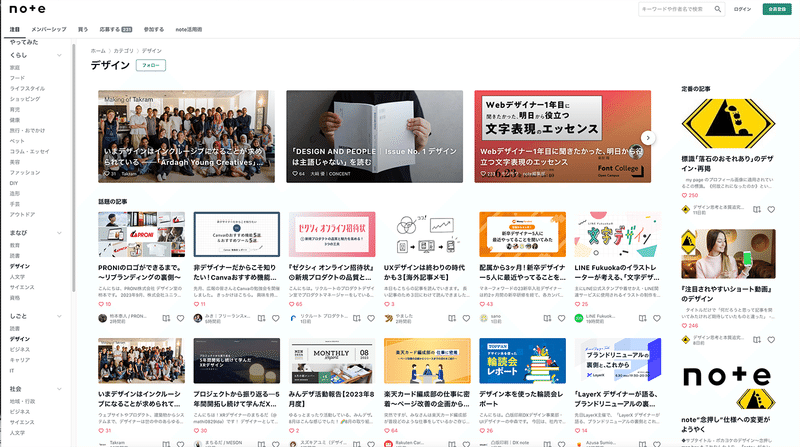Screen dimensions: 800x447
Task: Open XR design project article title
Action: (236, 399)
